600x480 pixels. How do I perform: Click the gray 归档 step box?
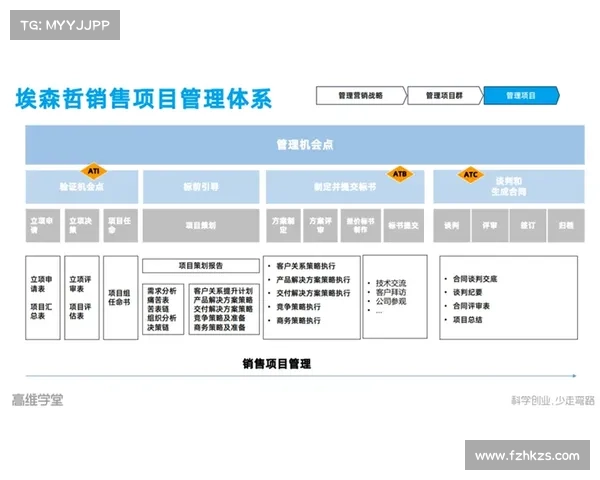click(566, 227)
